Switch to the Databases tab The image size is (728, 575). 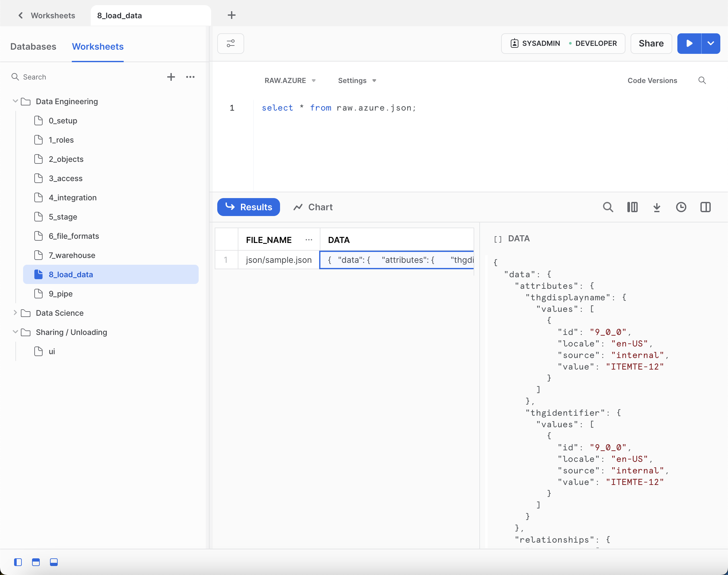pyautogui.click(x=33, y=46)
